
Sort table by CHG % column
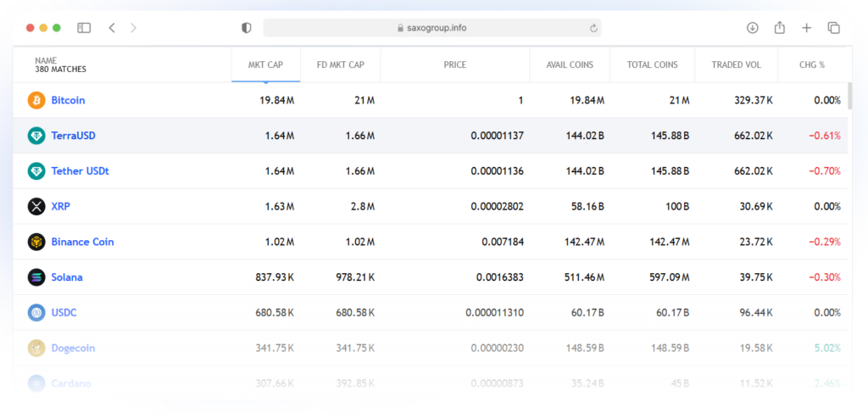pyautogui.click(x=811, y=64)
